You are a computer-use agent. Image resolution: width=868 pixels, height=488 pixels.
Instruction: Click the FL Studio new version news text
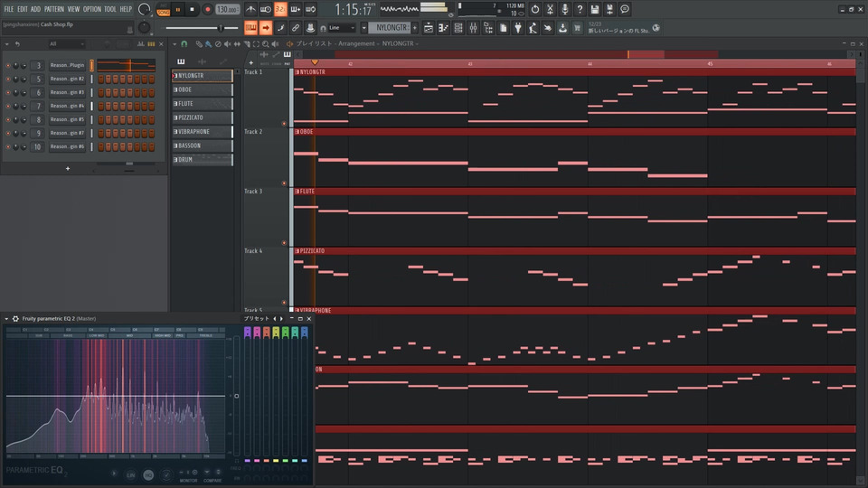618,31
